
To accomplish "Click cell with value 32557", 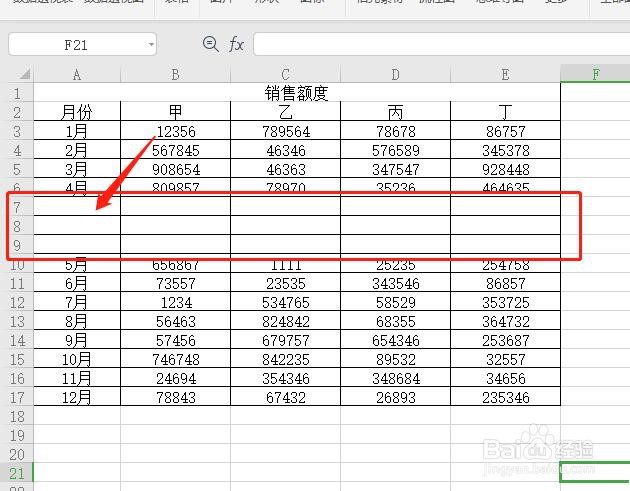I will [505, 359].
